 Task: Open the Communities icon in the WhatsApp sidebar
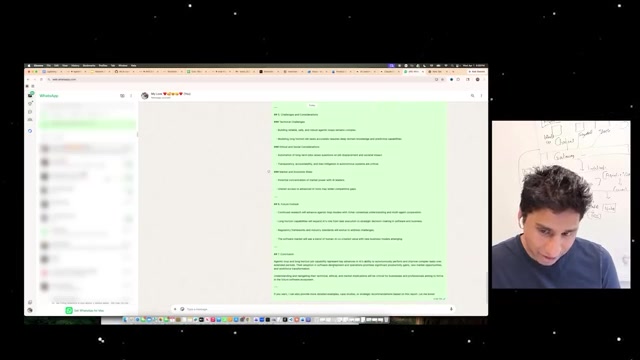click(x=30, y=120)
